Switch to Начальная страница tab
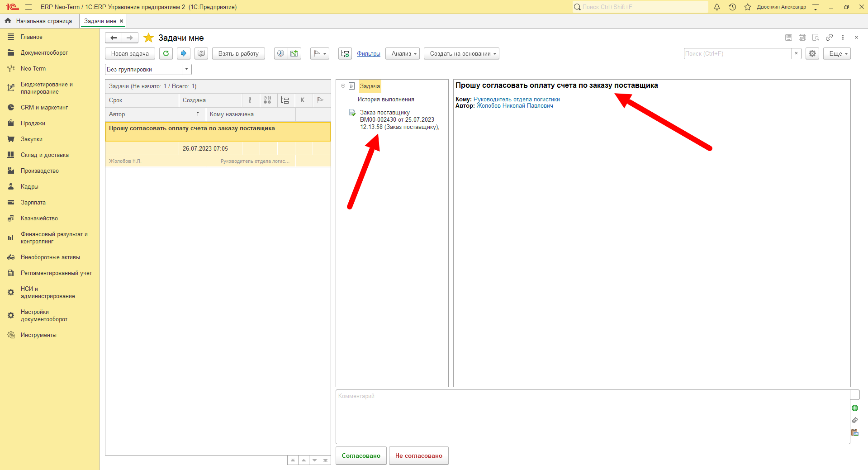The image size is (868, 470). (x=39, y=21)
